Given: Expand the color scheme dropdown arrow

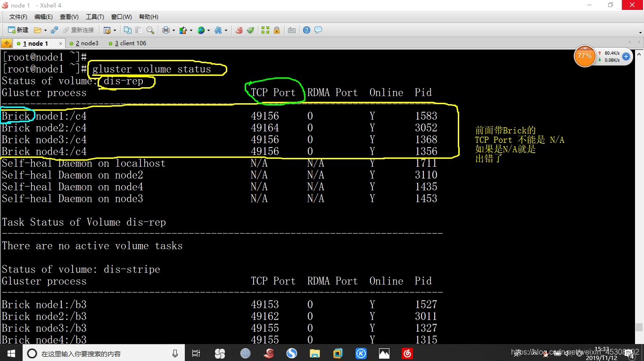Looking at the screenshot, I should coord(191,30).
